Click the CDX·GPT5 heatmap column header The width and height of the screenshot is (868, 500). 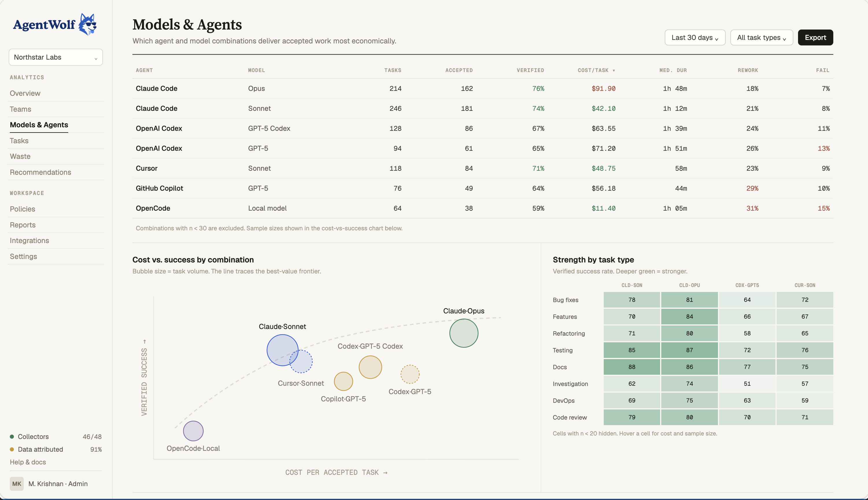pyautogui.click(x=747, y=285)
